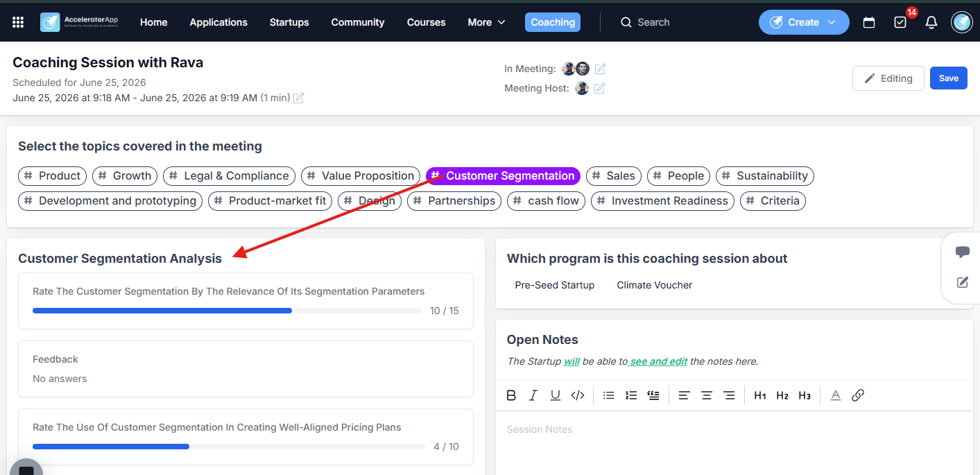Apply Heading 2 style
980x475 pixels.
click(x=782, y=395)
